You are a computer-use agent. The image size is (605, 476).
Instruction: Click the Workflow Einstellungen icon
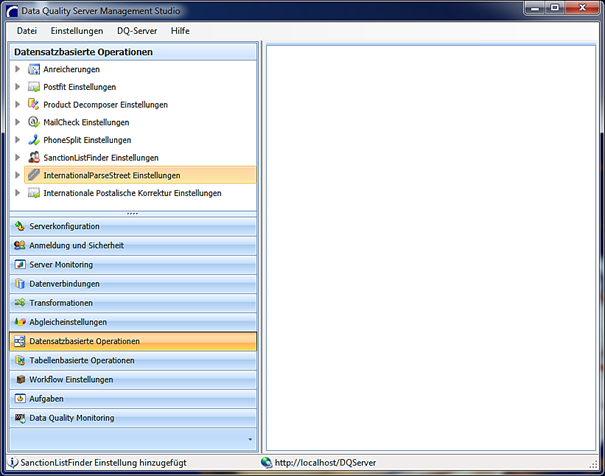pyautogui.click(x=21, y=380)
